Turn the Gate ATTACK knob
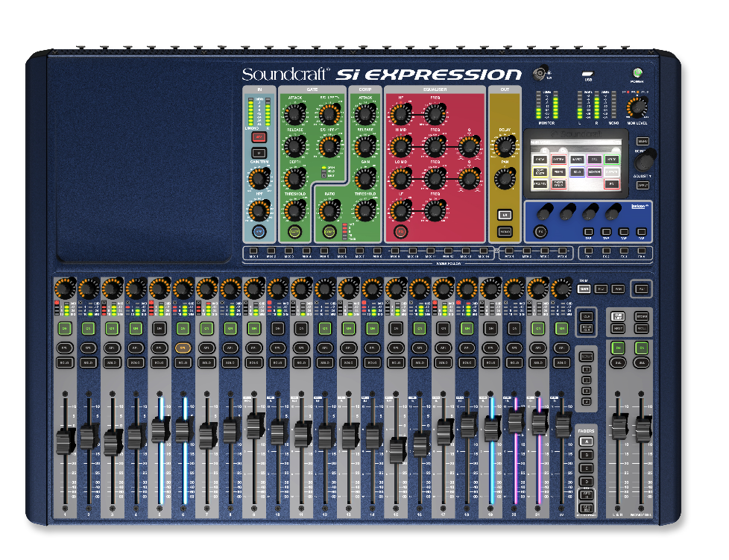 point(294,113)
